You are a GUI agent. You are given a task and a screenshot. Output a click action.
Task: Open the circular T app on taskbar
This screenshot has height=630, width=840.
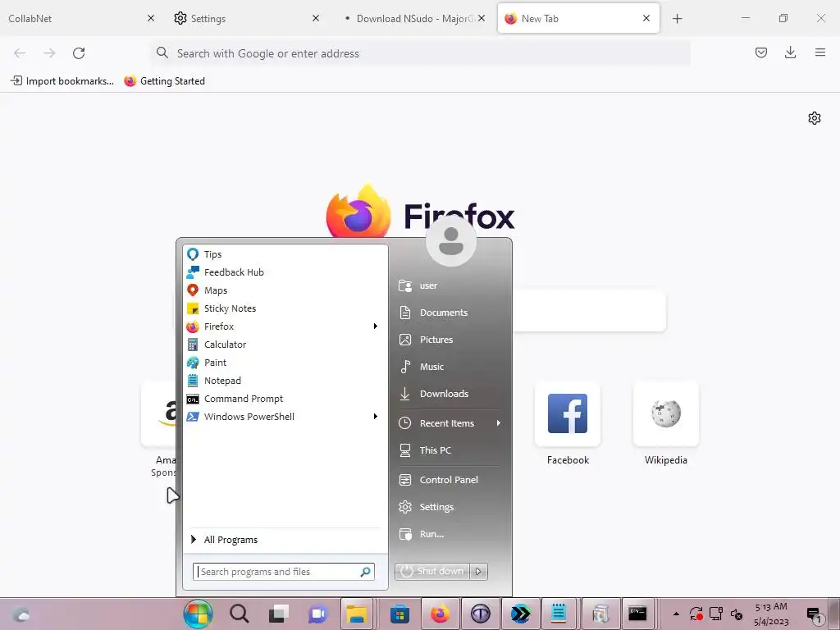click(480, 614)
